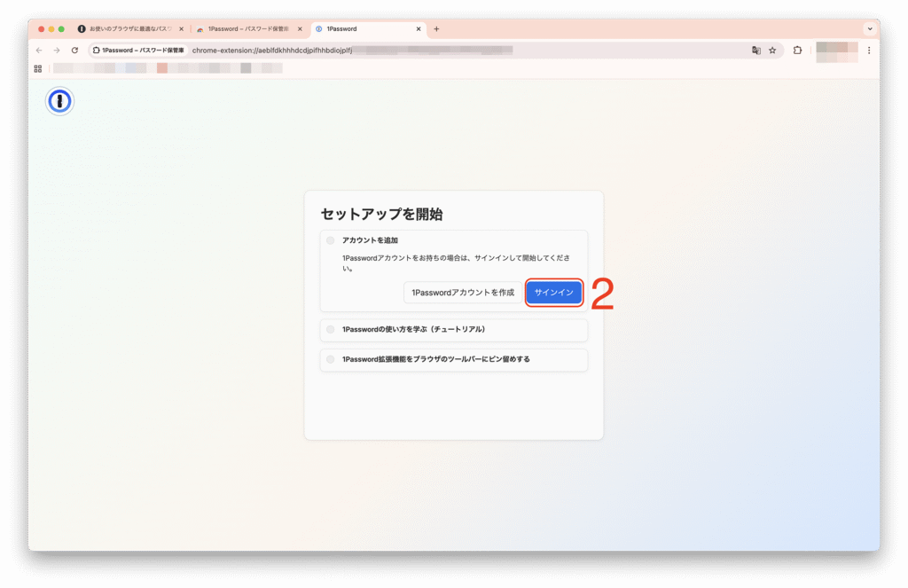
Task: Select the アカウントを追加 step circle
Action: [330, 240]
